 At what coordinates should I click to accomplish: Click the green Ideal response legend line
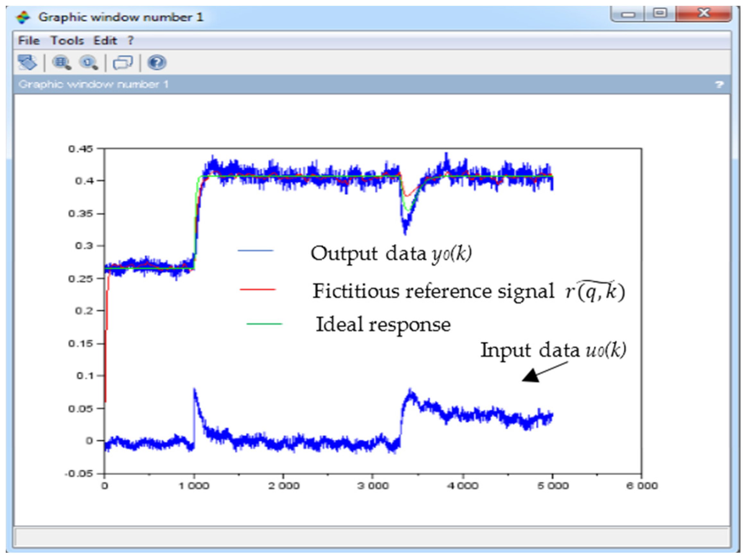(264, 324)
